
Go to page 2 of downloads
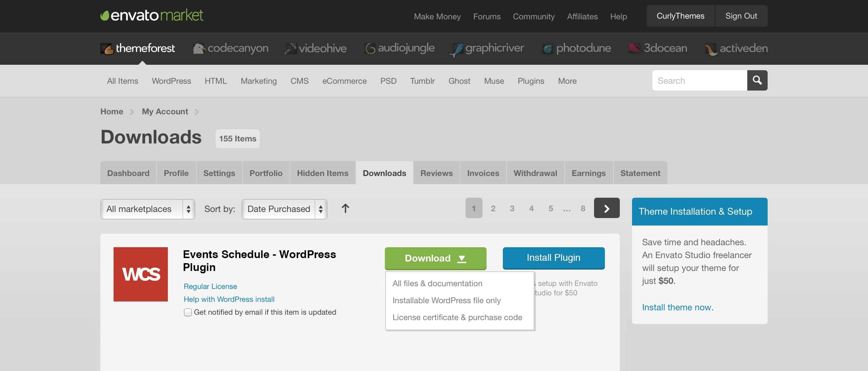point(493,208)
